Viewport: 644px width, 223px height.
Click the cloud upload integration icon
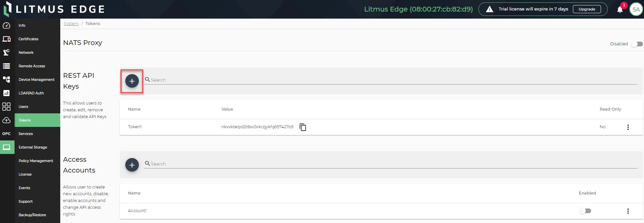tap(6, 120)
